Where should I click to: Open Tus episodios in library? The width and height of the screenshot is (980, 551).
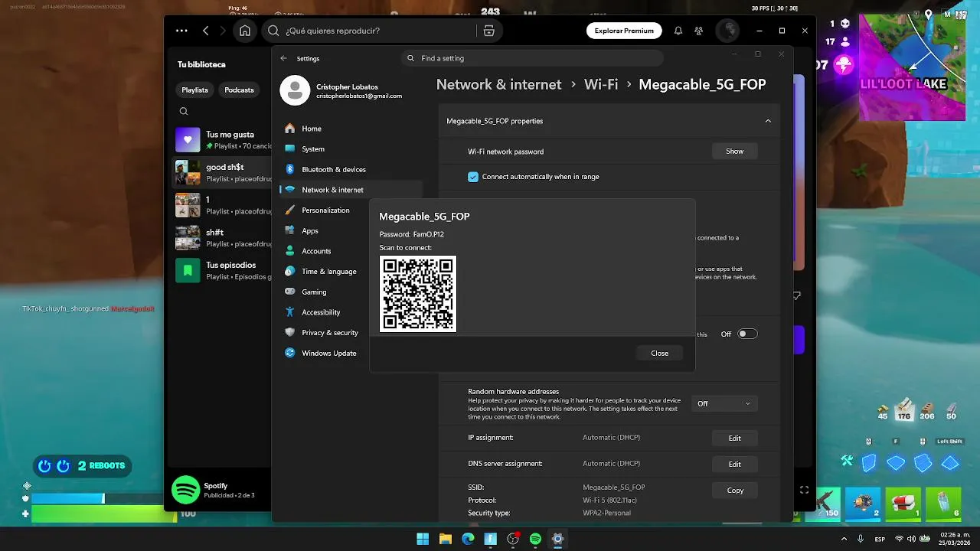223,271
